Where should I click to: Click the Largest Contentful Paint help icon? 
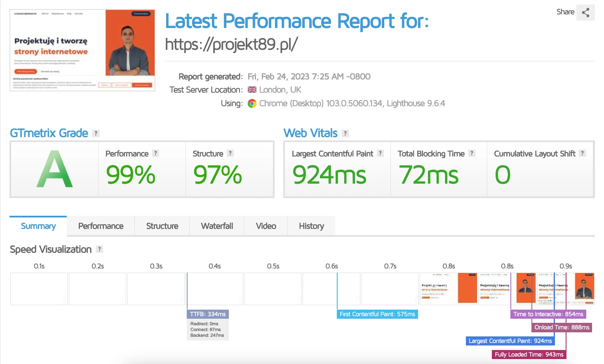[x=380, y=153]
